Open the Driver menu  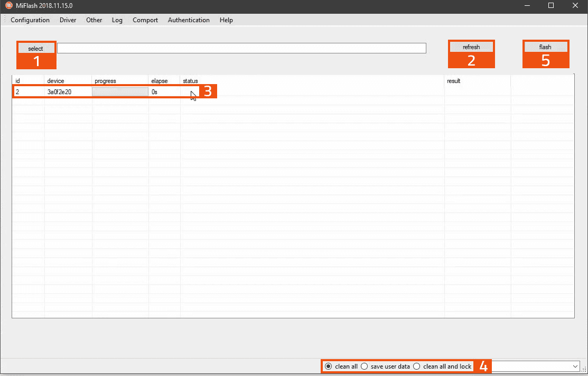tap(68, 20)
